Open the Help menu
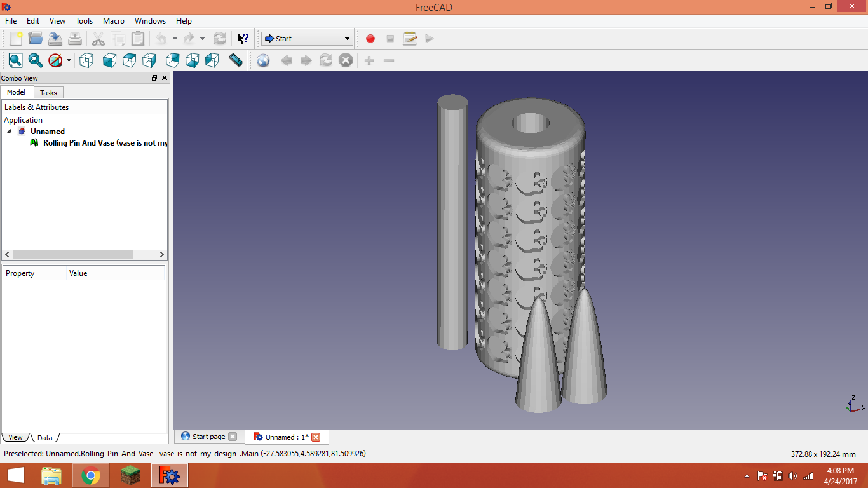The width and height of the screenshot is (868, 488). point(184,21)
